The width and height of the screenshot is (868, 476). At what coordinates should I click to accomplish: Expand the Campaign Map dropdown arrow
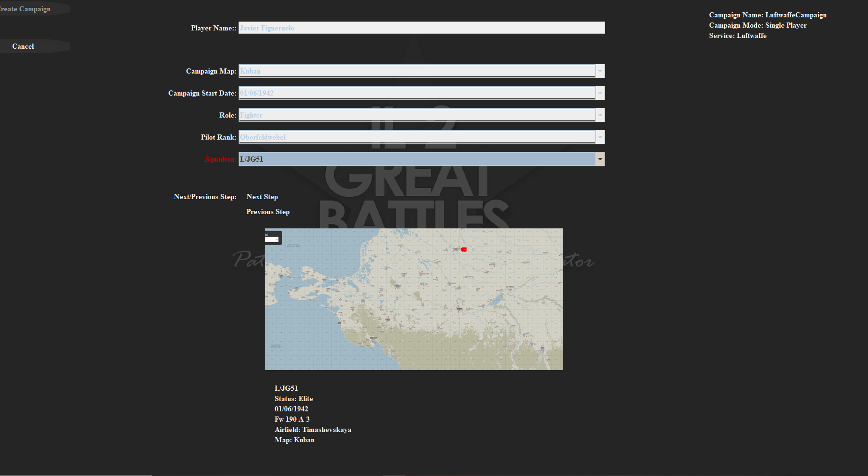600,71
